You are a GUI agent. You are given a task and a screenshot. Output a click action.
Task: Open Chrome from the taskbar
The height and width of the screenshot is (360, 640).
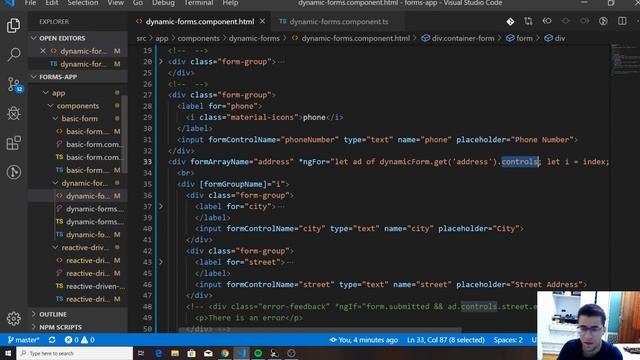(x=224, y=353)
